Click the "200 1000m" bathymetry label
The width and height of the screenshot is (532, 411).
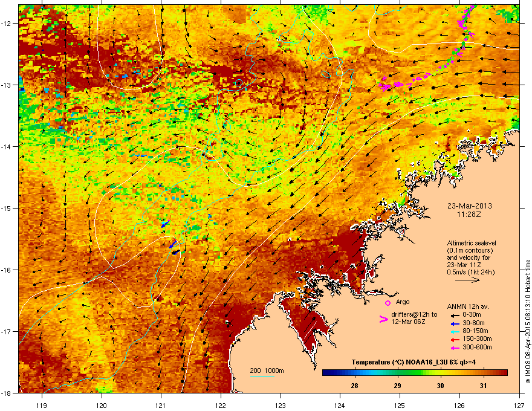(x=267, y=371)
